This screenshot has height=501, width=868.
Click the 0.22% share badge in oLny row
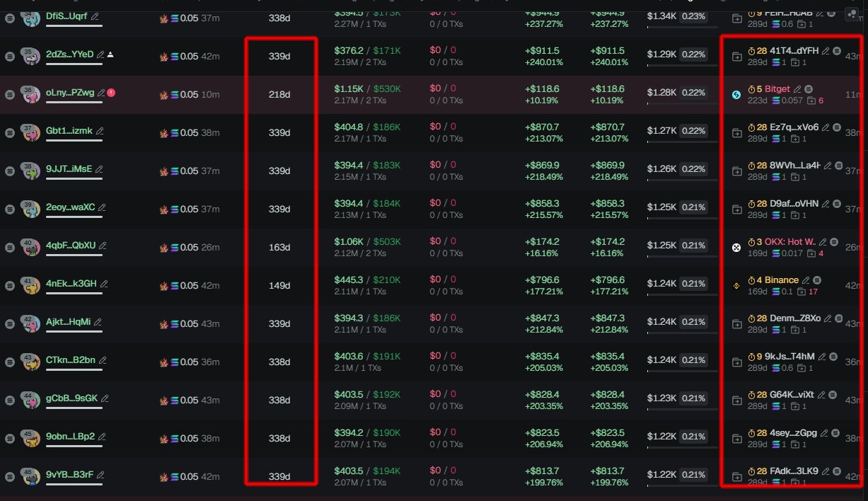[693, 93]
